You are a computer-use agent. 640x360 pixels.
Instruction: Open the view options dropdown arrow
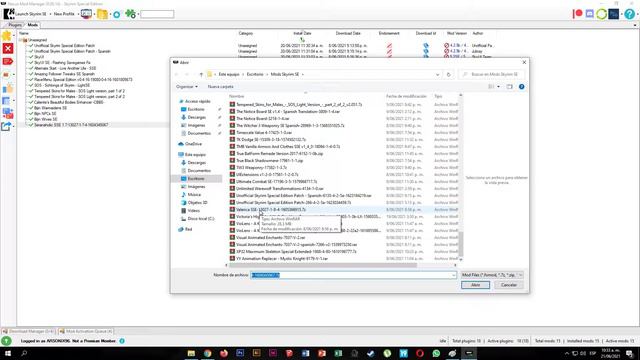pos(498,87)
